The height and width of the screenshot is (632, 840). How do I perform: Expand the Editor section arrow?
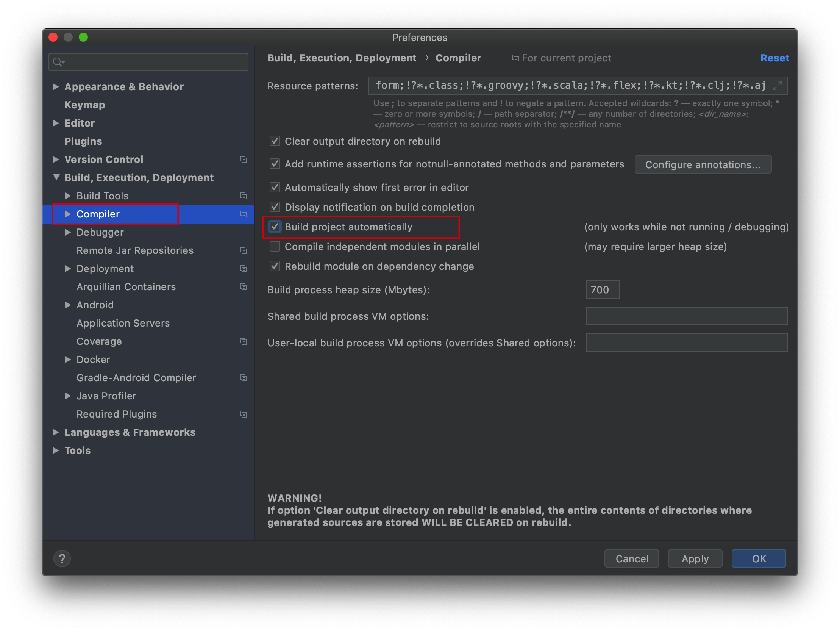click(56, 123)
